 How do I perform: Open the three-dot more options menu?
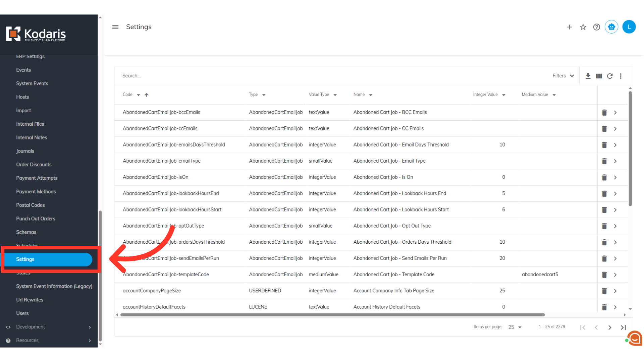click(x=621, y=76)
